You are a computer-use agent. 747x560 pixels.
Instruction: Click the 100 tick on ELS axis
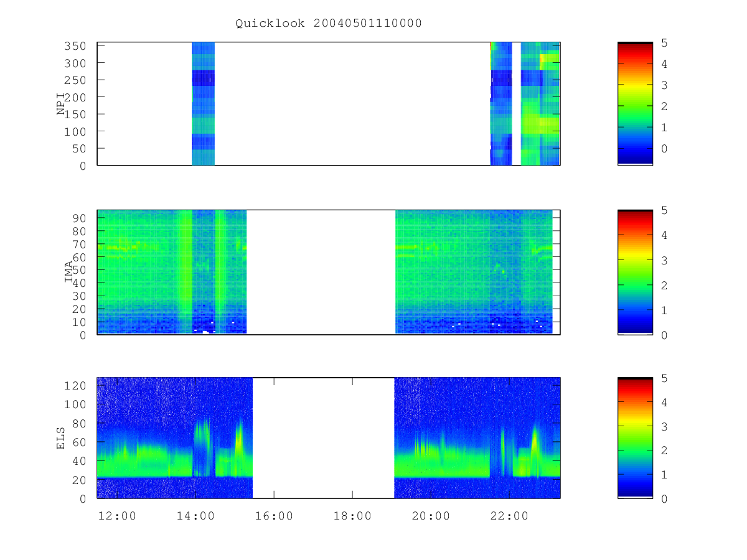tap(76, 404)
